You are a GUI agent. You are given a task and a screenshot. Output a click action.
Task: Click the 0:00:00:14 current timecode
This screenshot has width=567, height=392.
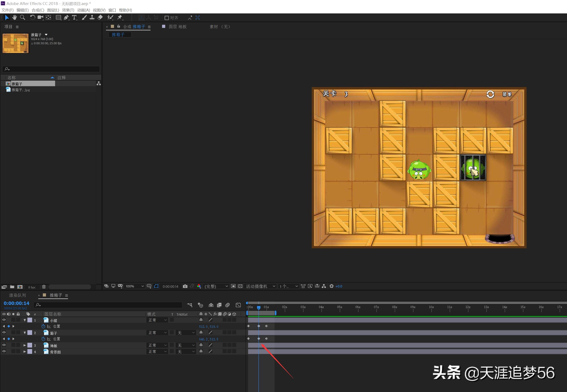pos(16,303)
